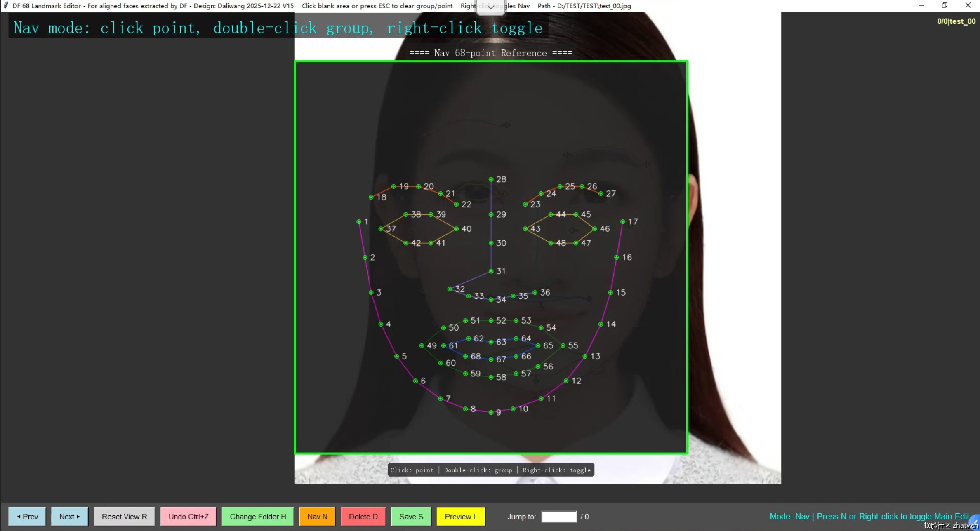Select landmark point 28 at nose bridge top

click(x=491, y=179)
